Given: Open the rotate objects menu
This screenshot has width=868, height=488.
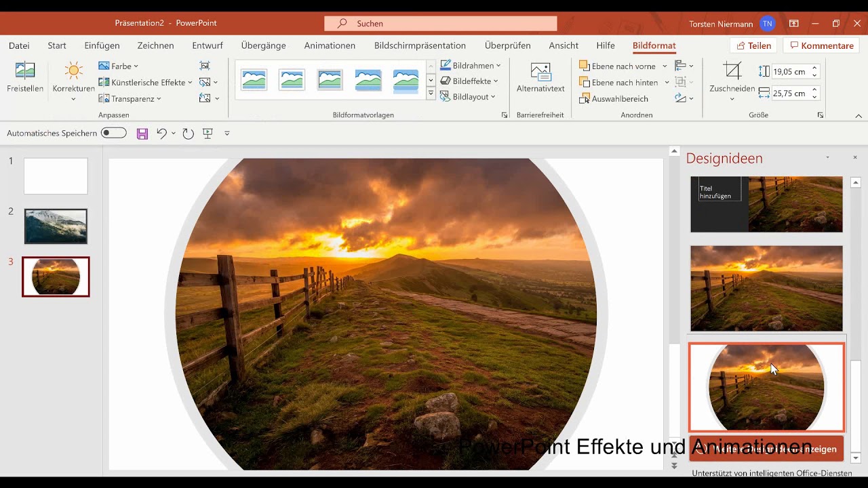Looking at the screenshot, I should (684, 98).
